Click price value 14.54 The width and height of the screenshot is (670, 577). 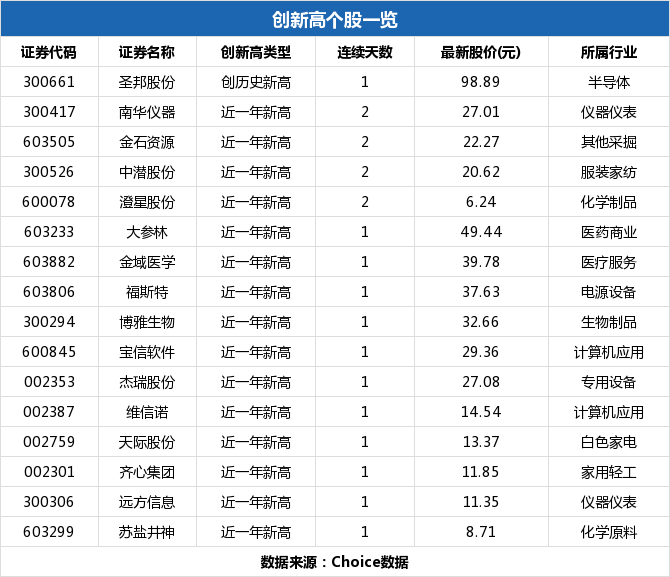click(481, 412)
